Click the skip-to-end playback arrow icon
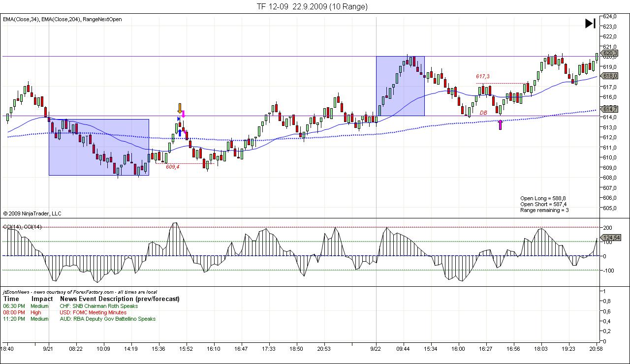Image resolution: width=630 pixels, height=364 pixels. click(x=590, y=23)
